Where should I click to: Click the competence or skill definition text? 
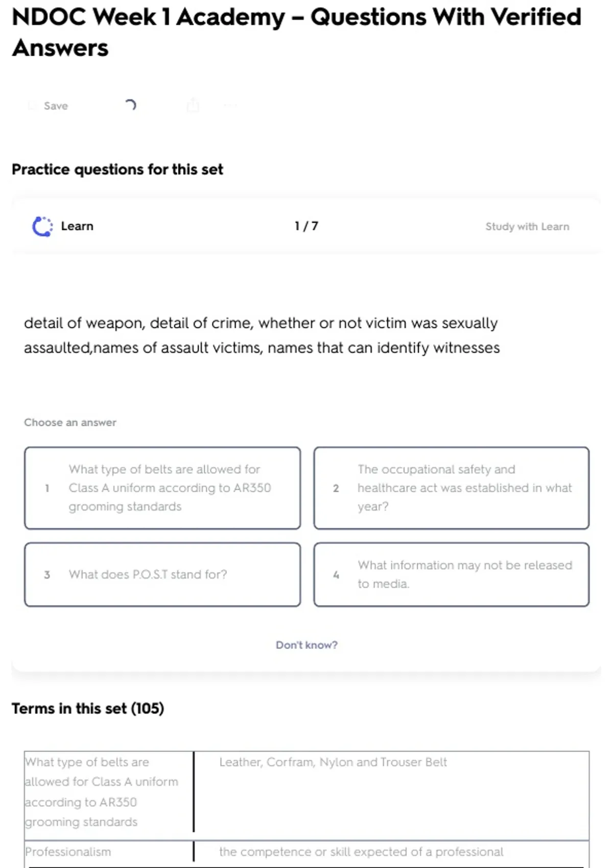[x=361, y=852]
